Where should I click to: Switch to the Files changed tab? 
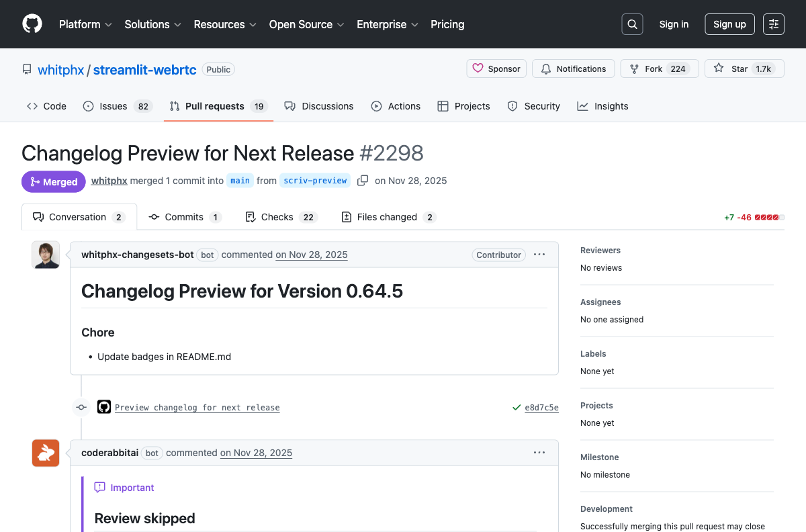[388, 217]
